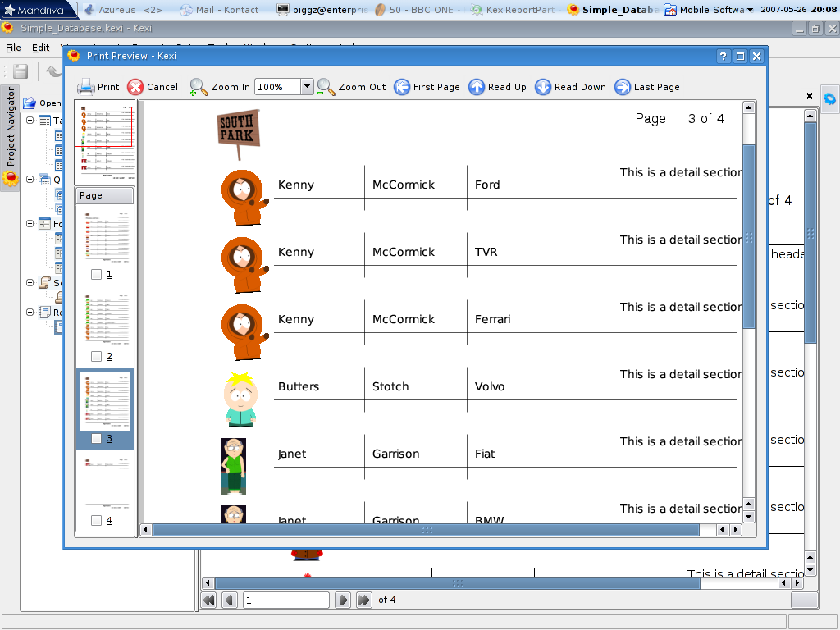Screen dimensions: 840x630
Task: Tick the checkbox for page 4
Action: 97,520
